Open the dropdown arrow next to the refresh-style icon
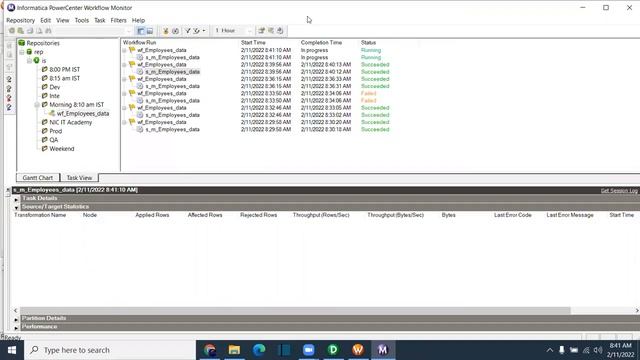This screenshot has height=360, width=640. [x=204, y=31]
